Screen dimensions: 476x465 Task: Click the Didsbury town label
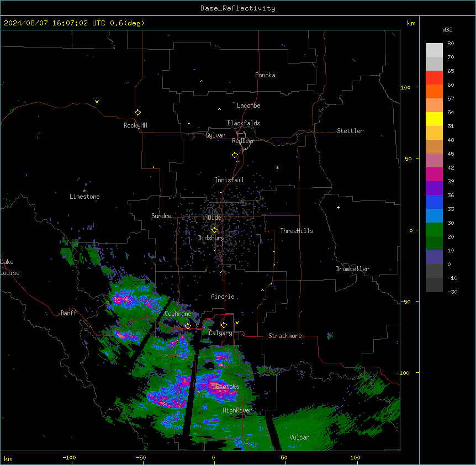(x=211, y=238)
